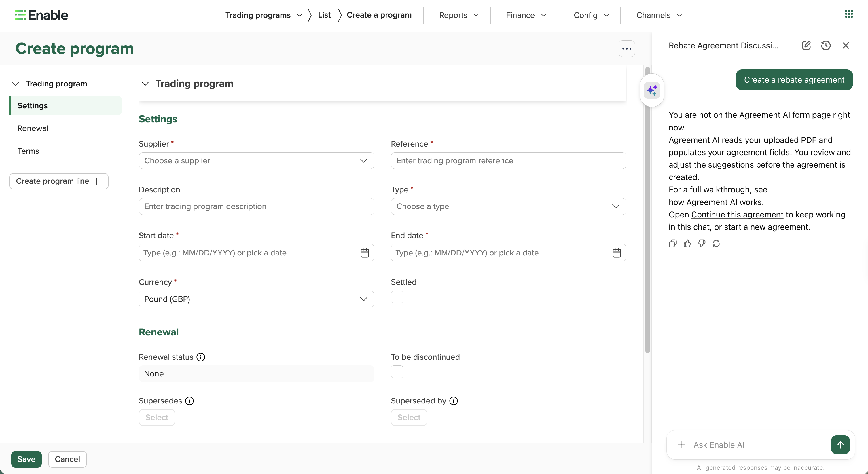Tick the Settled checkbox
The width and height of the screenshot is (868, 474).
click(397, 297)
